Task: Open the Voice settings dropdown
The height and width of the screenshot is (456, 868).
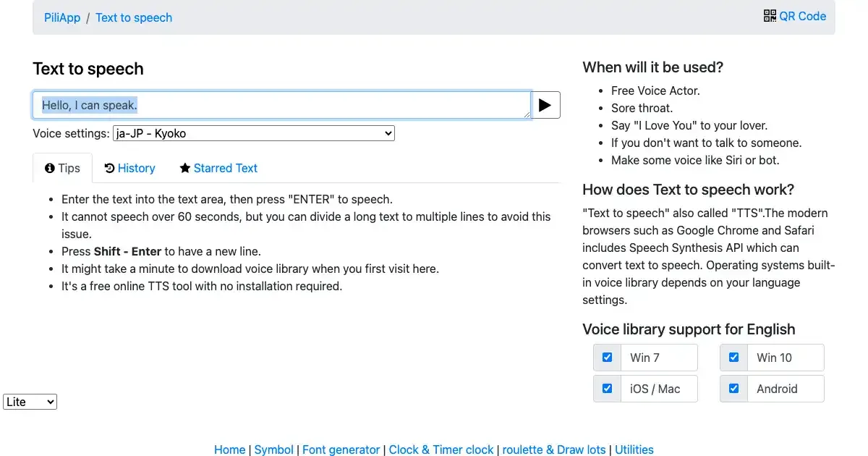Action: point(253,133)
